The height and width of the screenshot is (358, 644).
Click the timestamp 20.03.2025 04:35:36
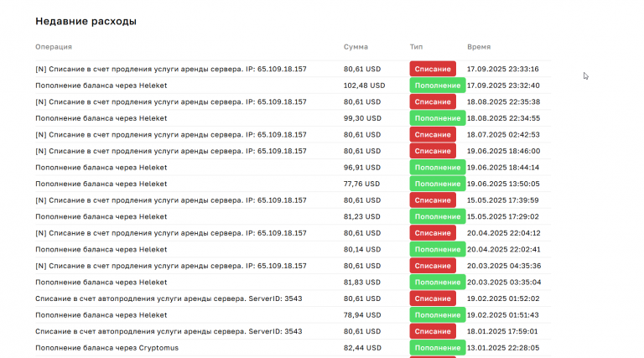[x=504, y=266]
